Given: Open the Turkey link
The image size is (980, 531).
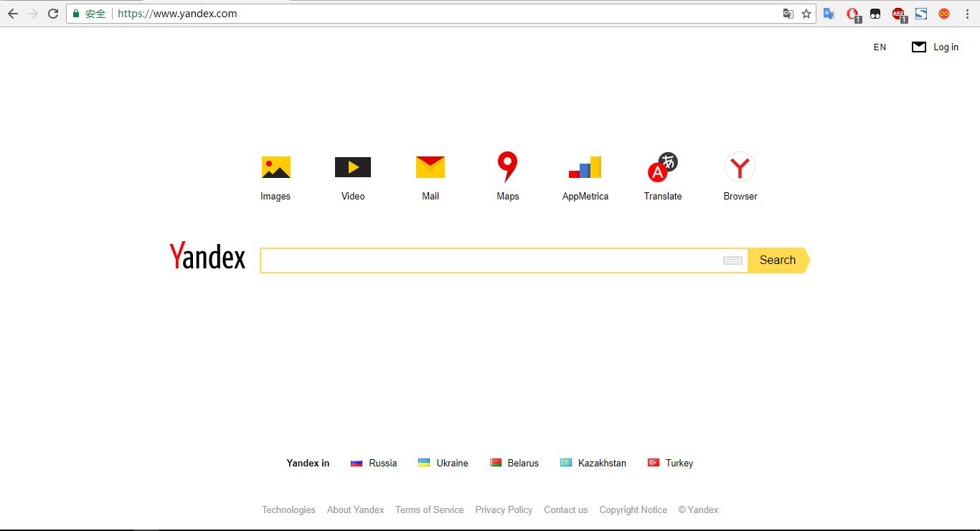Looking at the screenshot, I should pos(679,464).
